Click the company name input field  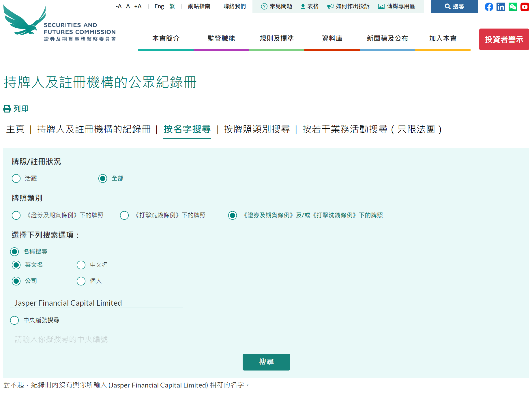click(97, 303)
